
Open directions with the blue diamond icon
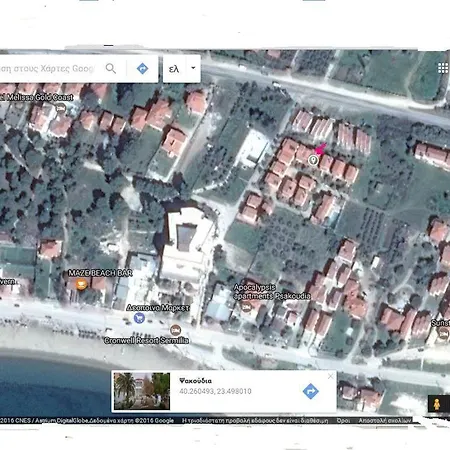pos(142,69)
